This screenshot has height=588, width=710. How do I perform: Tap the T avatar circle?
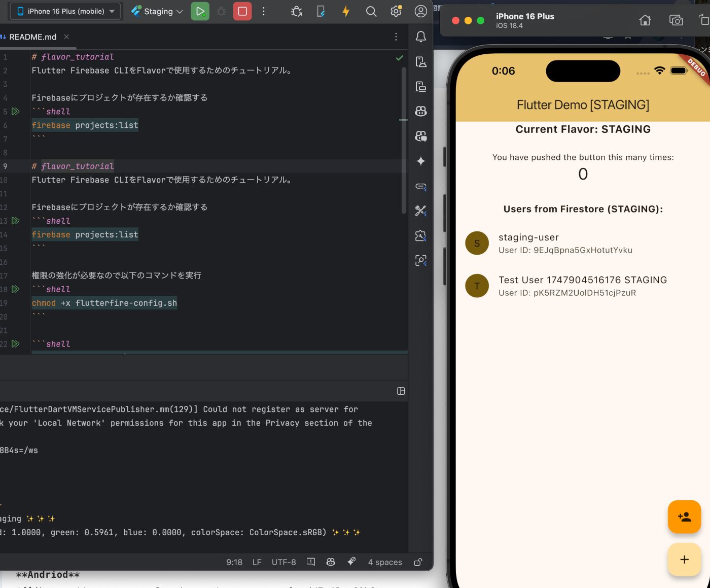click(x=477, y=286)
